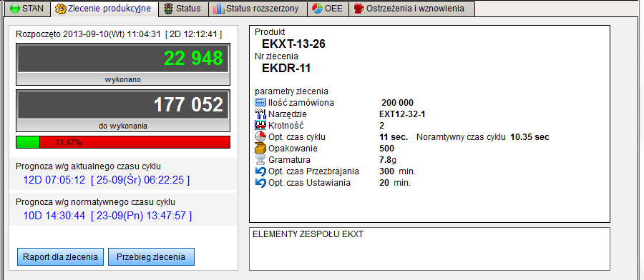Image resolution: width=644 pixels, height=280 pixels.
Task: Show Przebieg zlecenia
Action: coord(151,257)
